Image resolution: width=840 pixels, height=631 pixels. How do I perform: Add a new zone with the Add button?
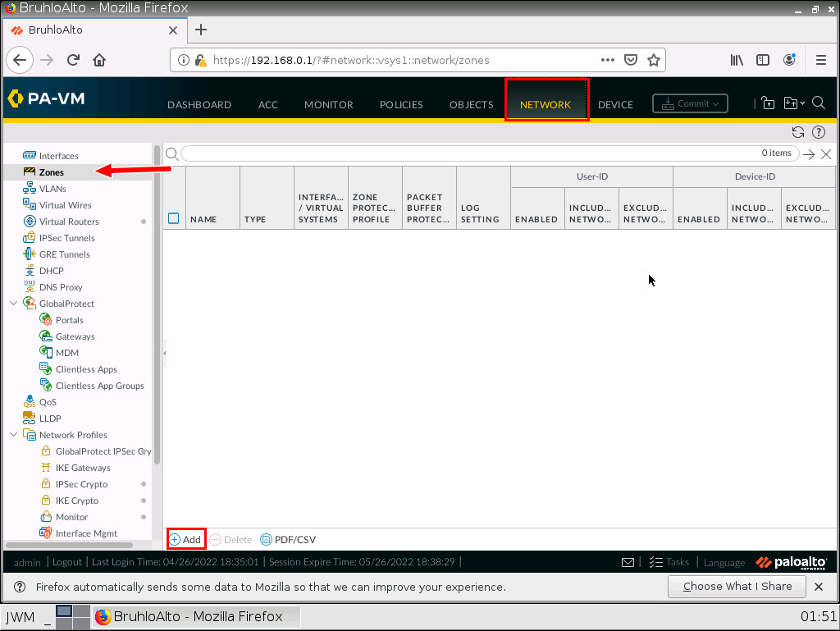click(186, 539)
